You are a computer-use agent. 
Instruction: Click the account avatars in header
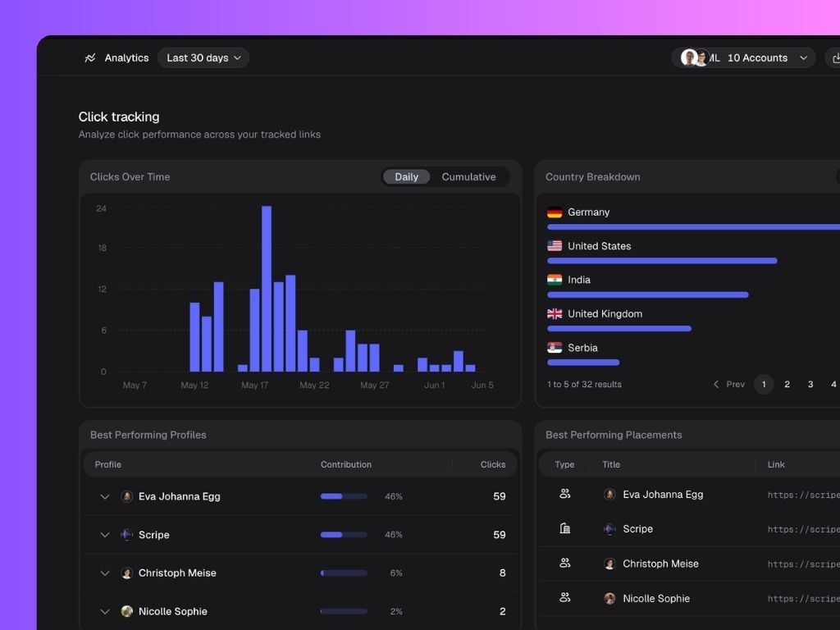[x=696, y=57]
